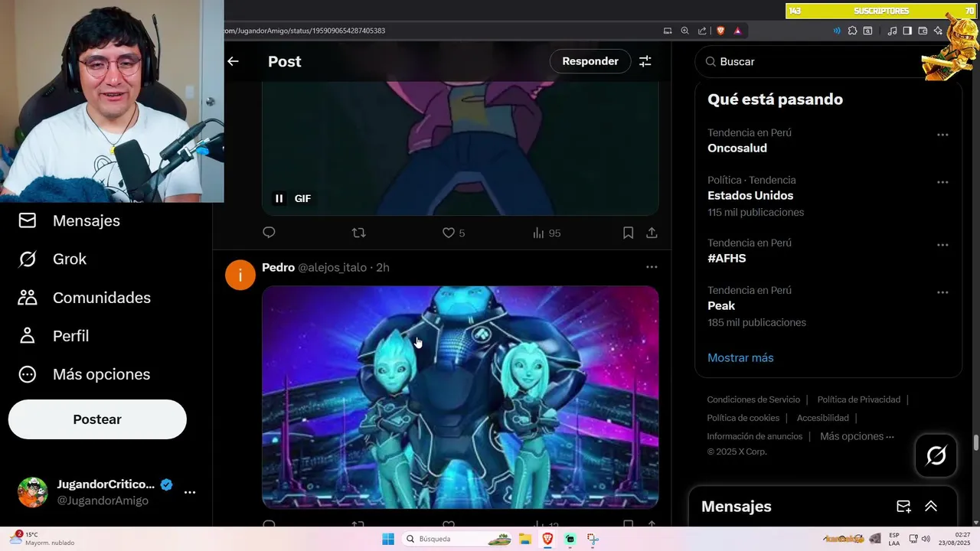980x551 pixels.
Task: Open Brave browser taskbar icon
Action: (x=547, y=539)
